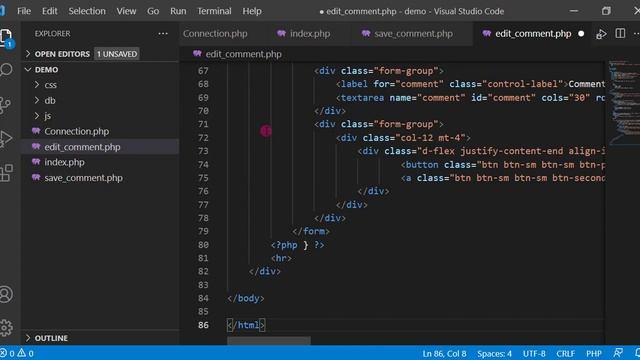Viewport: 640px width, 360px height.
Task: Click the hr tag on line 81
Action: (x=281, y=258)
